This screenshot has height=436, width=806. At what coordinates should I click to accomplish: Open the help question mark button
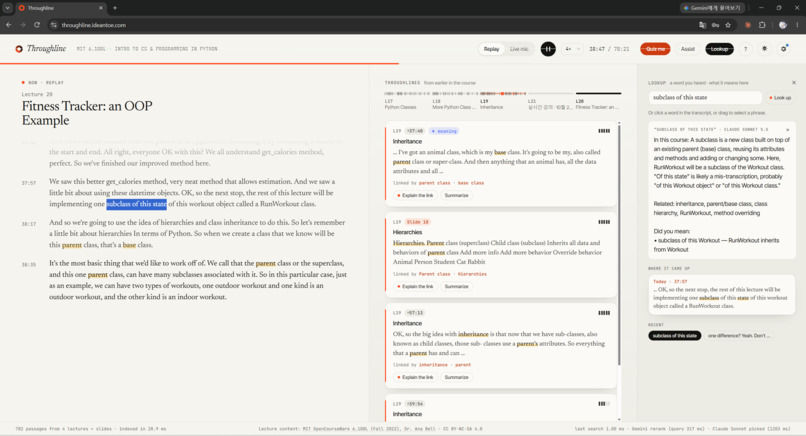pyautogui.click(x=745, y=49)
